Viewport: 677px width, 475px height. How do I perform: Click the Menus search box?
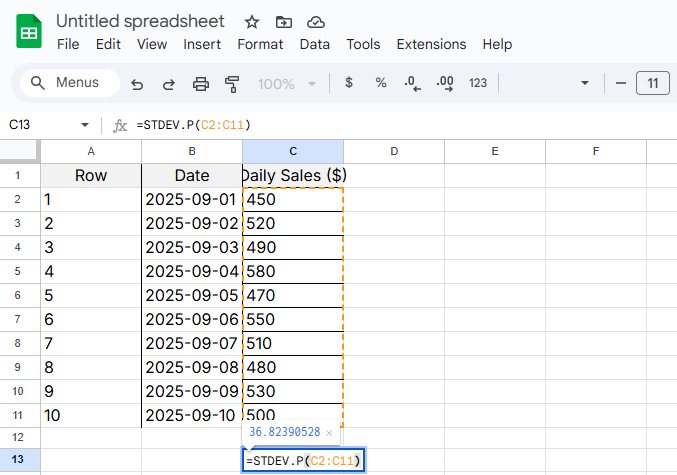[x=70, y=83]
